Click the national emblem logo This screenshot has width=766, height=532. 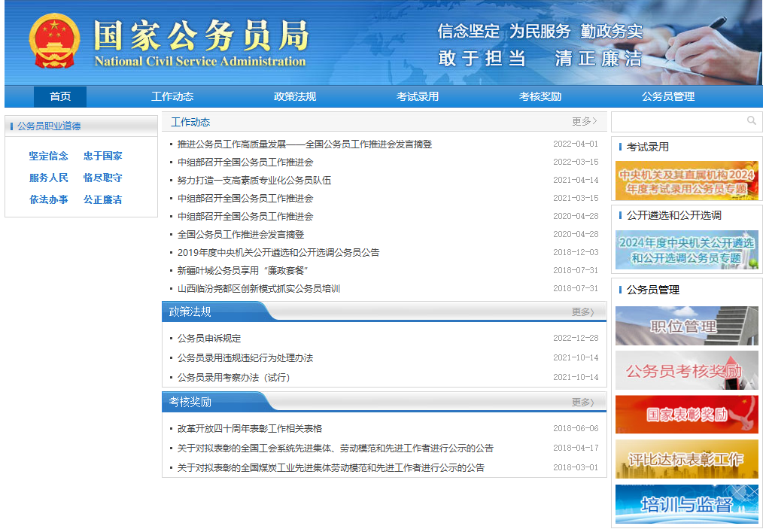pyautogui.click(x=53, y=42)
